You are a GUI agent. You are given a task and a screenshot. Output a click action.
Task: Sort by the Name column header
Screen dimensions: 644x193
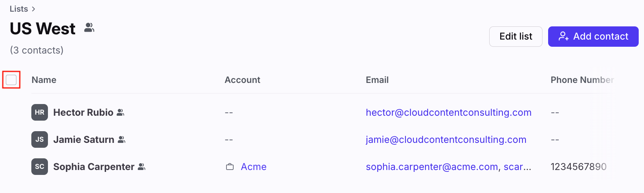44,80
